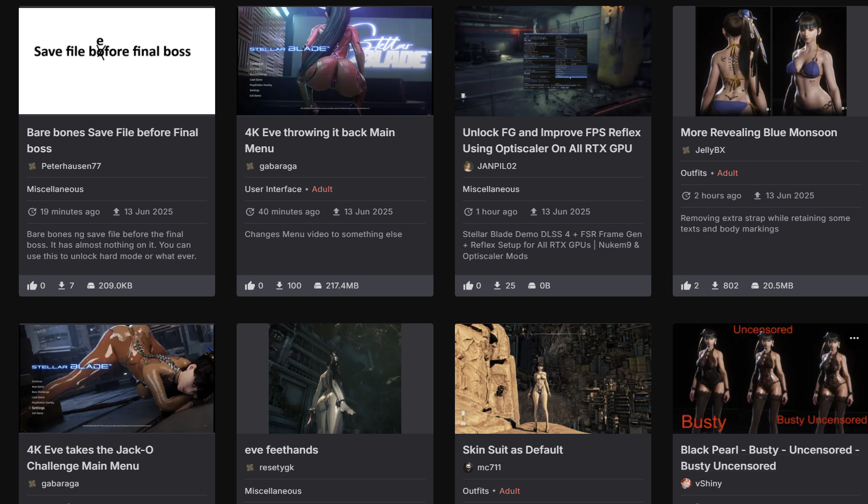Like the Bare bones Save File mod
This screenshot has width=868, height=504.
[x=32, y=286]
